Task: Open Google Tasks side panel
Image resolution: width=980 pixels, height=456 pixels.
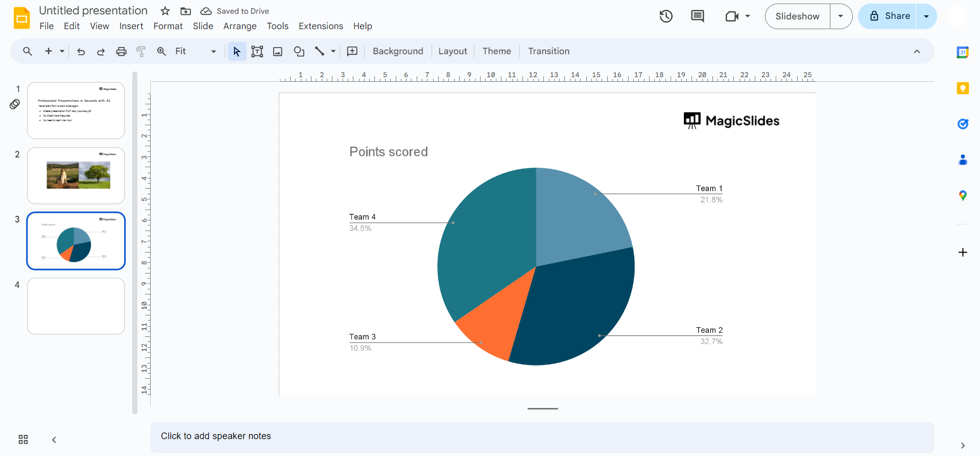Action: pos(963,124)
